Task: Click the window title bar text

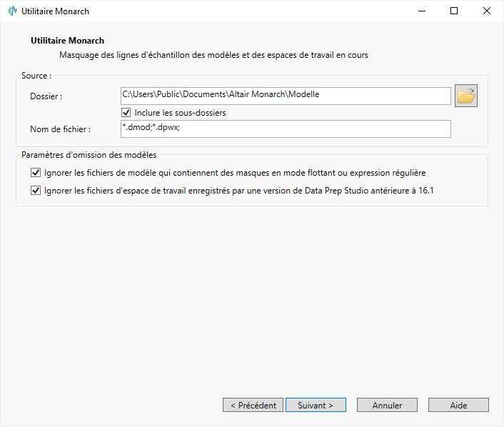Action: tap(56, 11)
